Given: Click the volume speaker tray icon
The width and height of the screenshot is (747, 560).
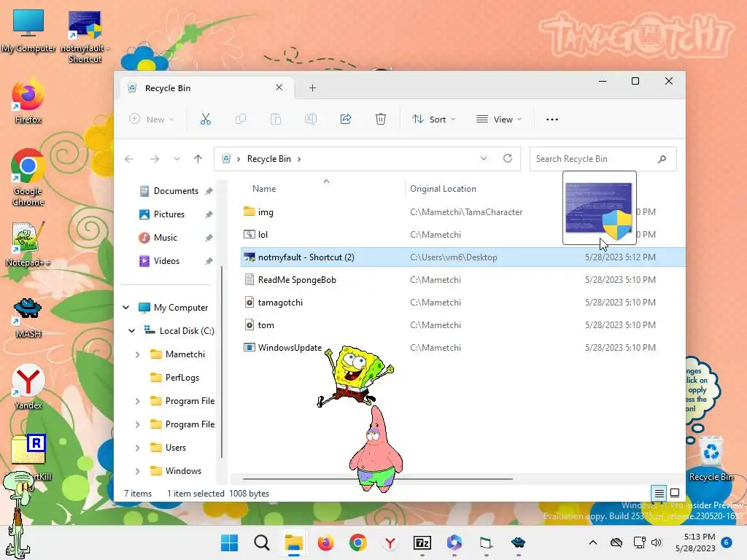Looking at the screenshot, I should pyautogui.click(x=657, y=542).
